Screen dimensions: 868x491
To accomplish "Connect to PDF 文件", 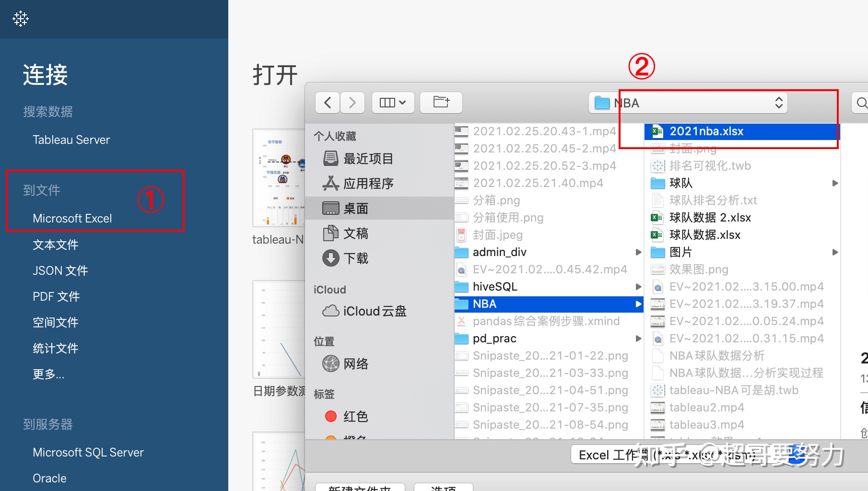I will [56, 297].
